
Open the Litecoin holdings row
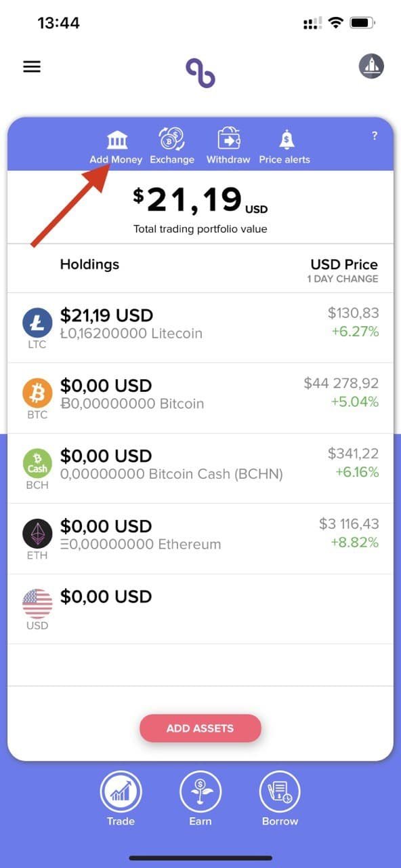pos(200,328)
